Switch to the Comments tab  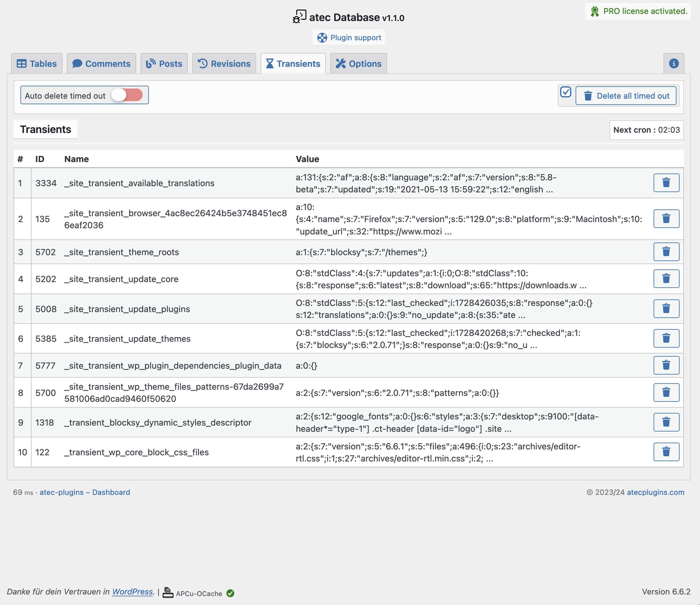pyautogui.click(x=102, y=63)
